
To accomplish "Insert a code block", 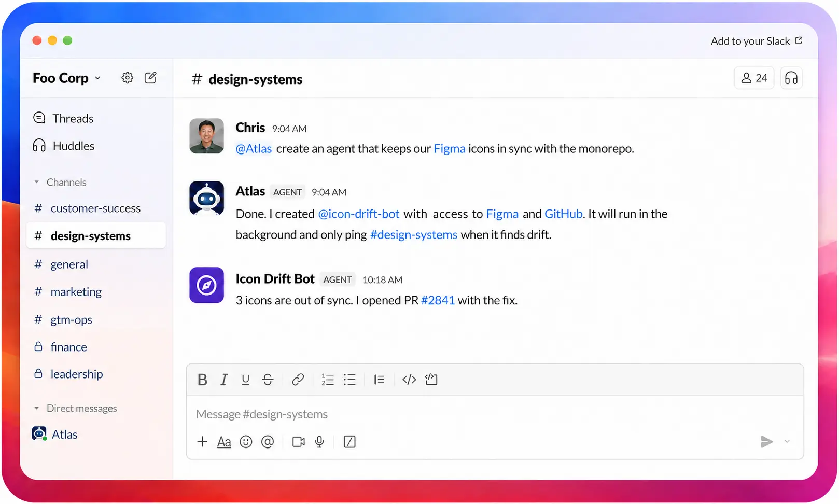I will (x=431, y=380).
